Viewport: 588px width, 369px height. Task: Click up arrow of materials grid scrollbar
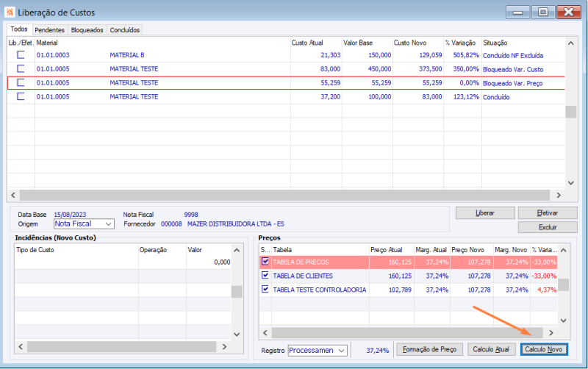point(571,43)
